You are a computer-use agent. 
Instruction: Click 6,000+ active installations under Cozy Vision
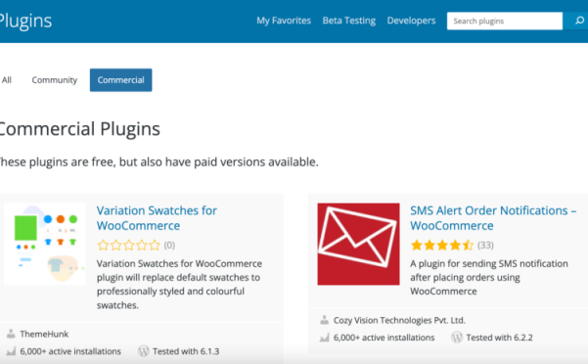tap(384, 338)
